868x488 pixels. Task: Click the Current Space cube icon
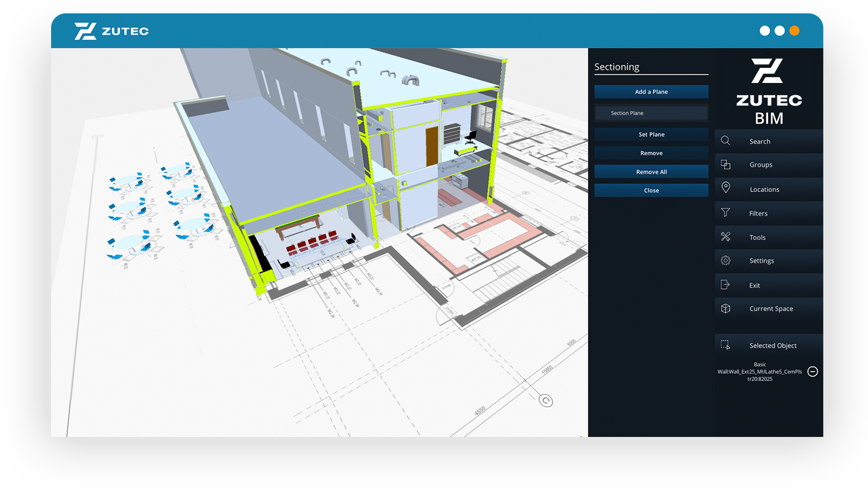pyautogui.click(x=725, y=309)
